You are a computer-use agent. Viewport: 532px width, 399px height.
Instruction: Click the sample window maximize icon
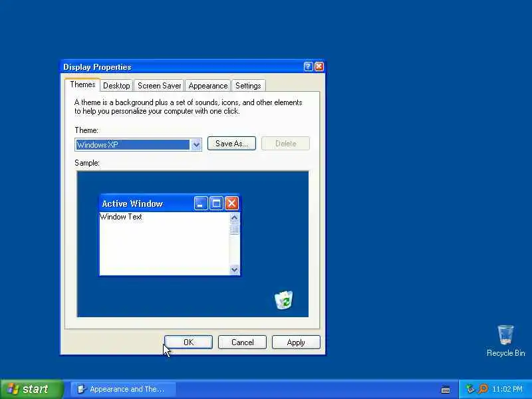tap(216, 203)
